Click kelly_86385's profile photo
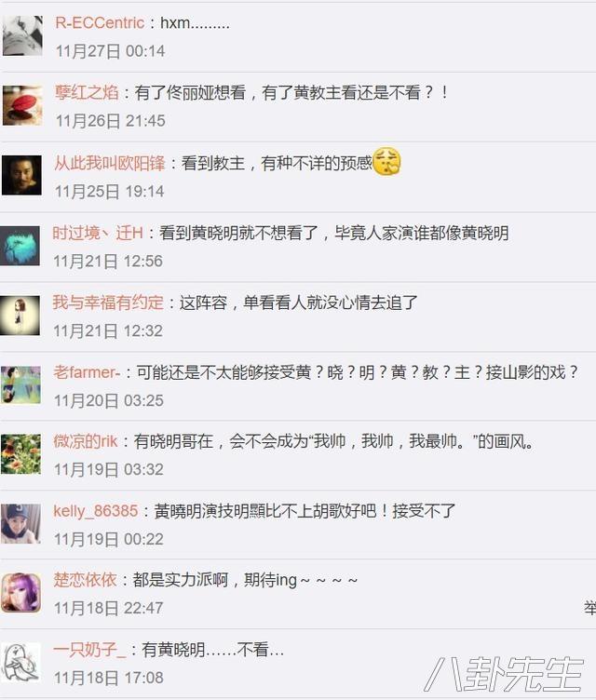 click(x=20, y=524)
